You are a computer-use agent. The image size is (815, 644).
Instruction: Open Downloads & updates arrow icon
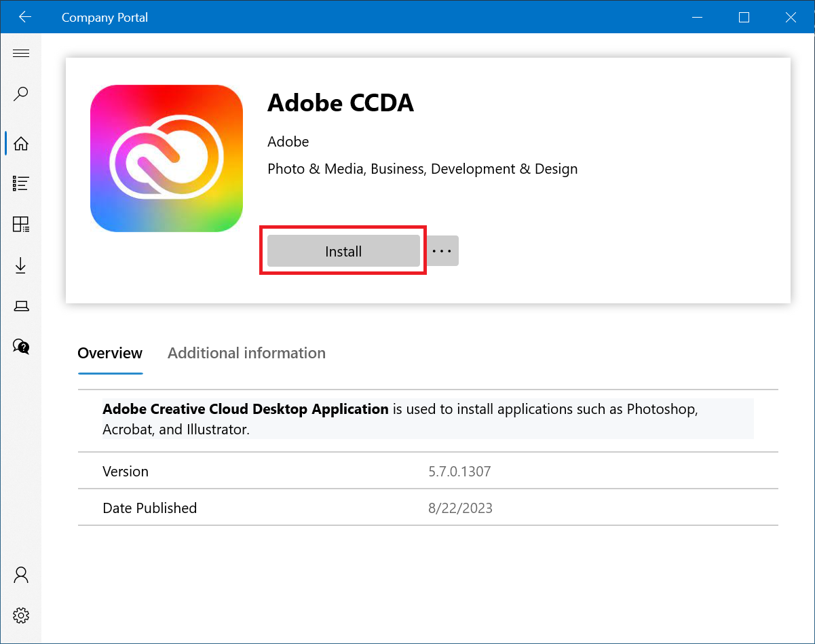click(21, 265)
